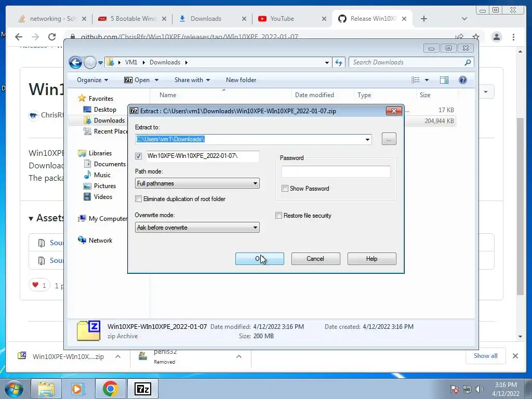Toggle the Win10XPE subfolder name checkbox

point(138,156)
